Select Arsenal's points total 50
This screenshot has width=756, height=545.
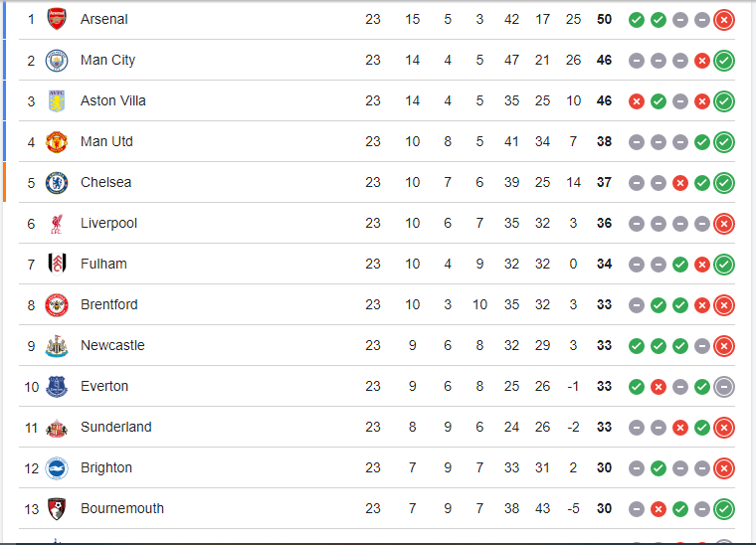(x=604, y=20)
